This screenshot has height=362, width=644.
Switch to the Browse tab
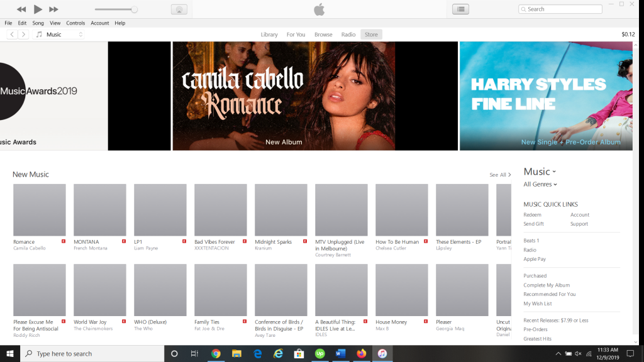tap(323, 35)
